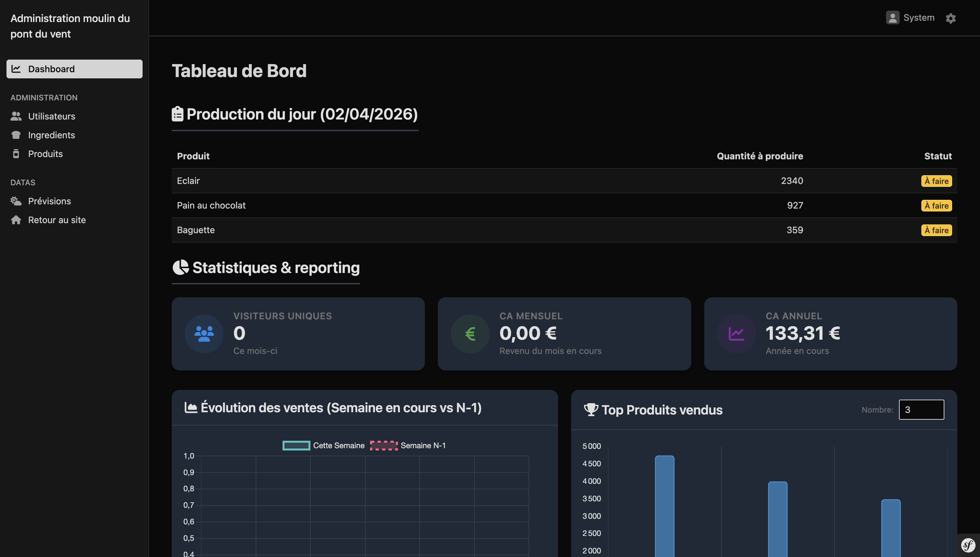
Task: Click the Quantité à produire column header
Action: point(760,156)
